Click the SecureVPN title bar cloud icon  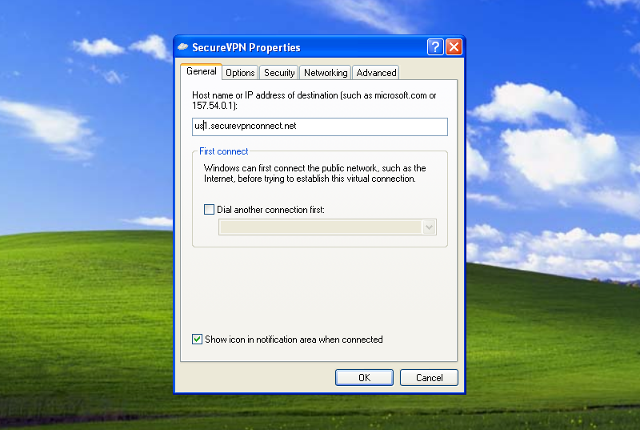point(182,47)
